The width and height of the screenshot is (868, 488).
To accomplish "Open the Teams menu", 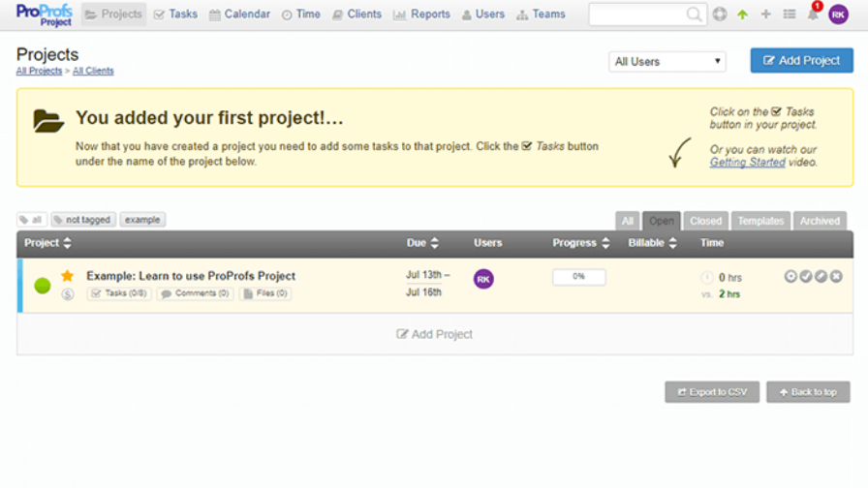I will tap(541, 15).
